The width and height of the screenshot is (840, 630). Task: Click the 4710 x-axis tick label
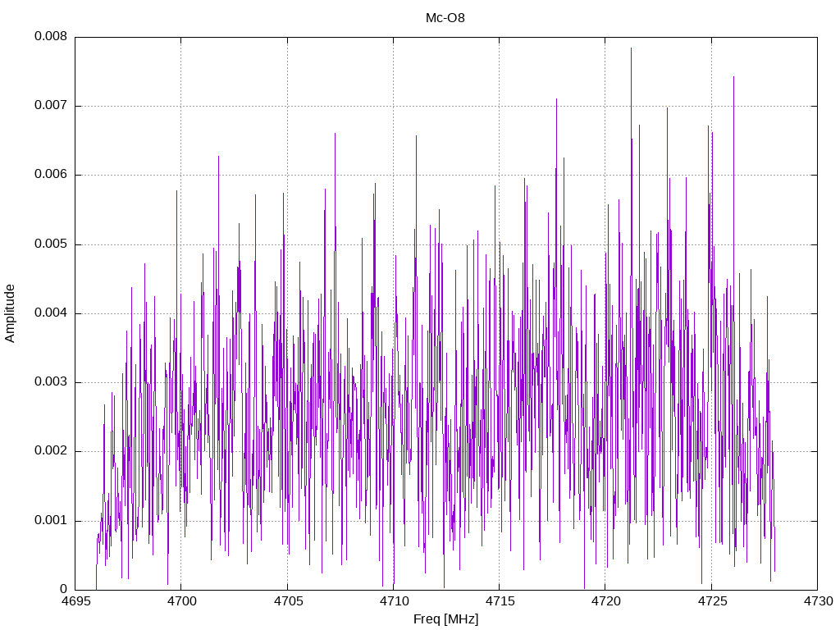(394, 601)
